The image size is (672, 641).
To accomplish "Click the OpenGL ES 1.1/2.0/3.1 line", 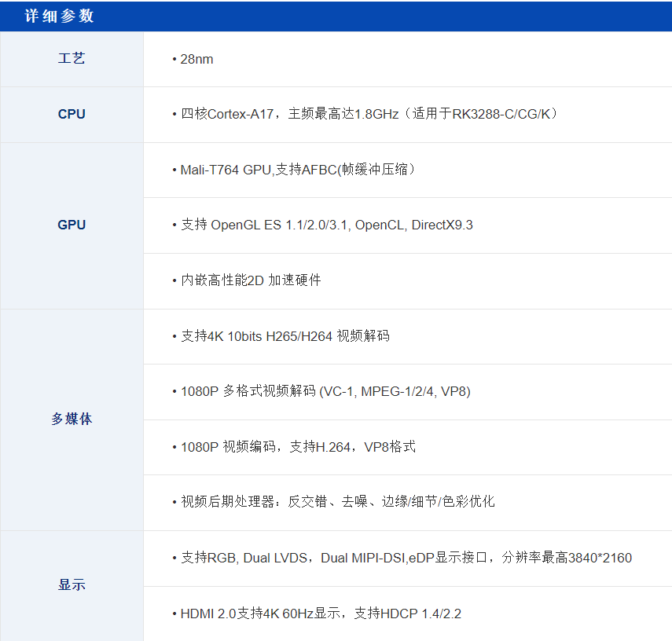I will (327, 225).
